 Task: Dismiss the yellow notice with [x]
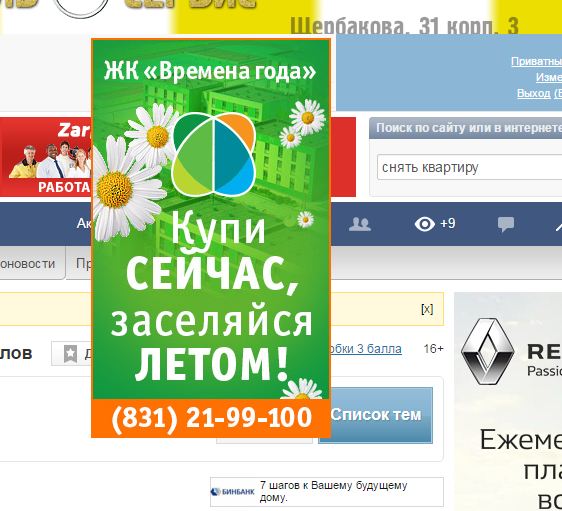(x=427, y=309)
